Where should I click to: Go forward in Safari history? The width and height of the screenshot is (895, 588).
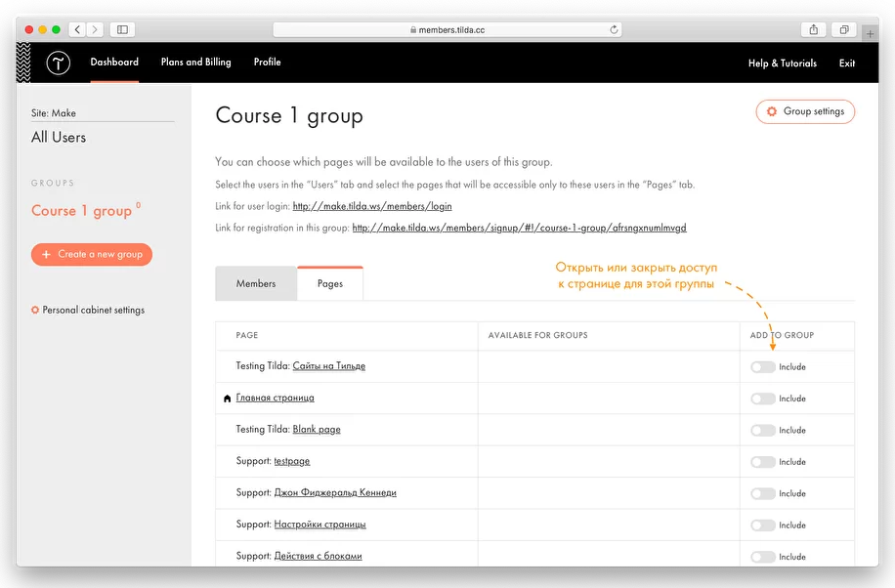[95, 29]
